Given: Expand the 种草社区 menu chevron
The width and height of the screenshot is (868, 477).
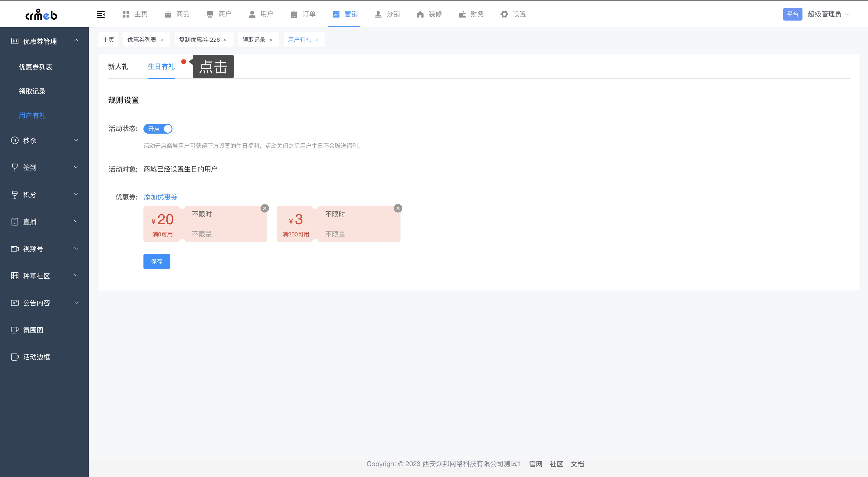Looking at the screenshot, I should click(76, 275).
